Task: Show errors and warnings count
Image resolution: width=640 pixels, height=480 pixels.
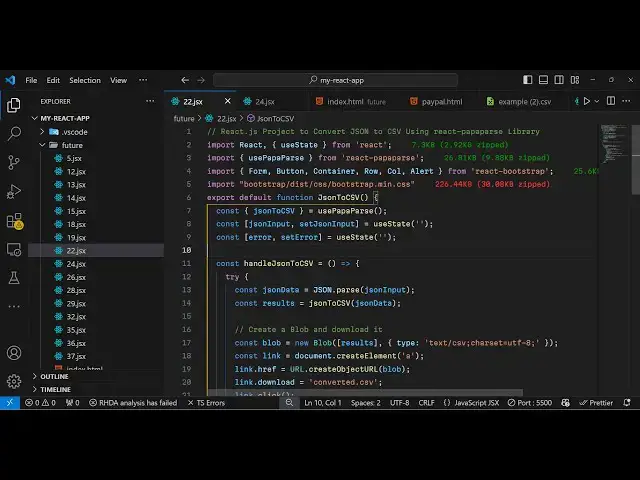Action: click(x=40, y=403)
